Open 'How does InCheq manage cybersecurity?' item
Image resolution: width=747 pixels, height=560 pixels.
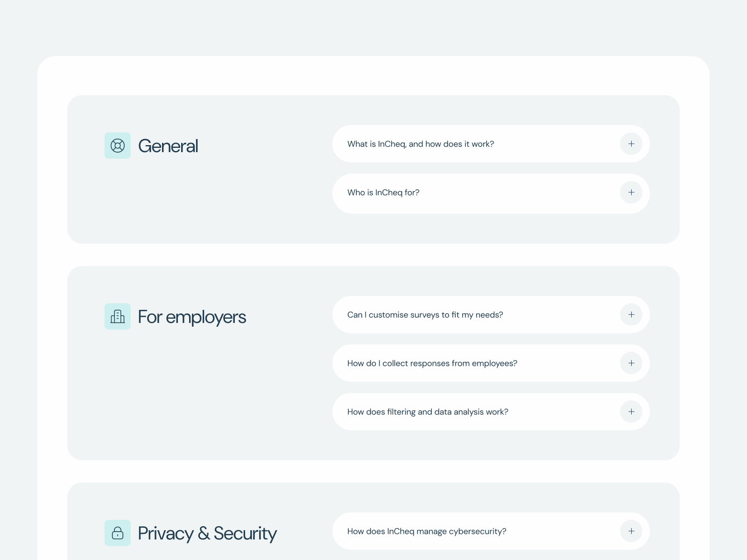[491, 531]
